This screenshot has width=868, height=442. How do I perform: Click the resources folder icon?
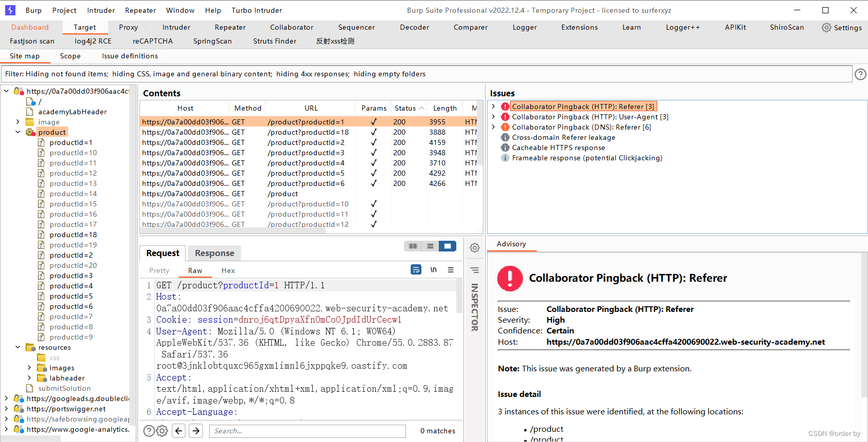tap(30, 347)
